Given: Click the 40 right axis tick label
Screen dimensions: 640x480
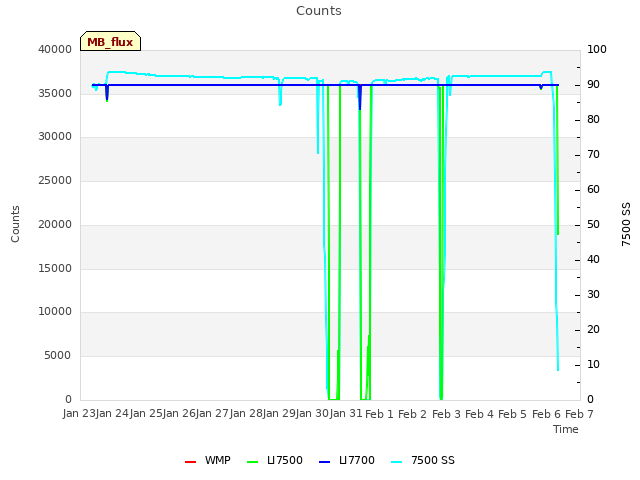Looking at the screenshot, I should [593, 260].
